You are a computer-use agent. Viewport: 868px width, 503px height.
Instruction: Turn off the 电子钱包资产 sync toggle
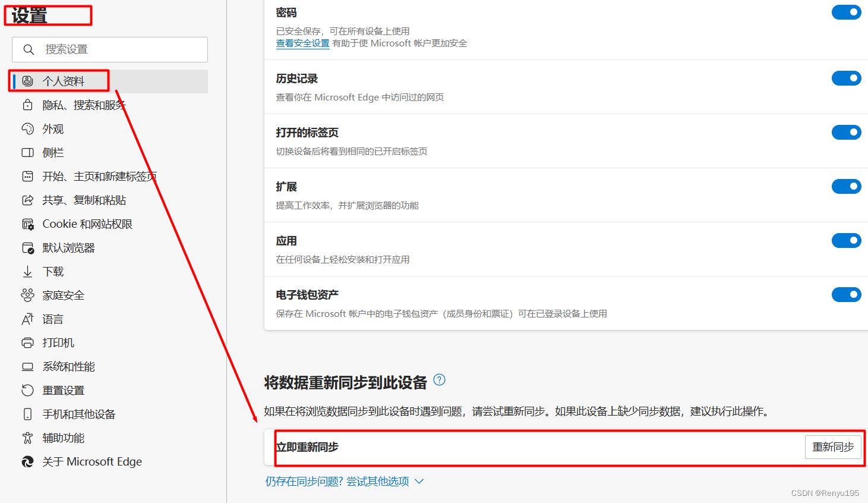pyautogui.click(x=846, y=294)
